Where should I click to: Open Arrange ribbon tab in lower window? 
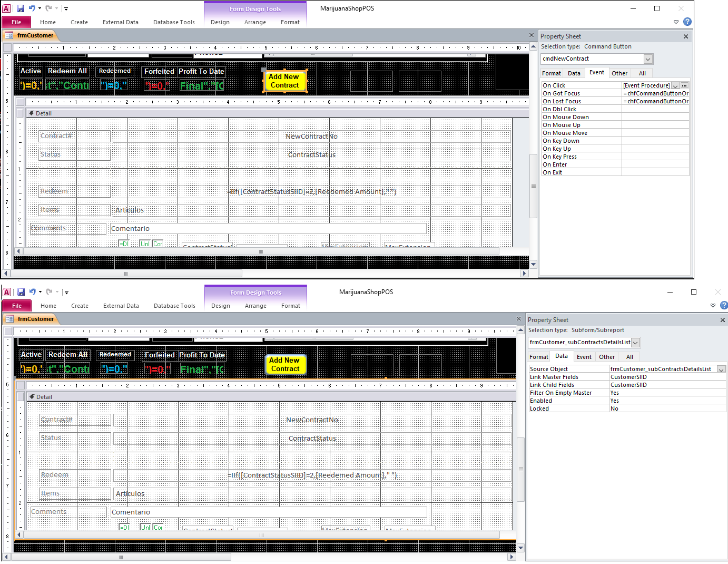[255, 306]
